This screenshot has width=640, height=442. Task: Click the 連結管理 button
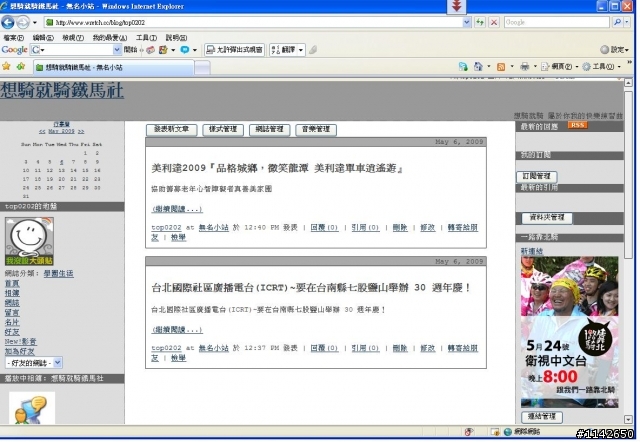point(542,417)
